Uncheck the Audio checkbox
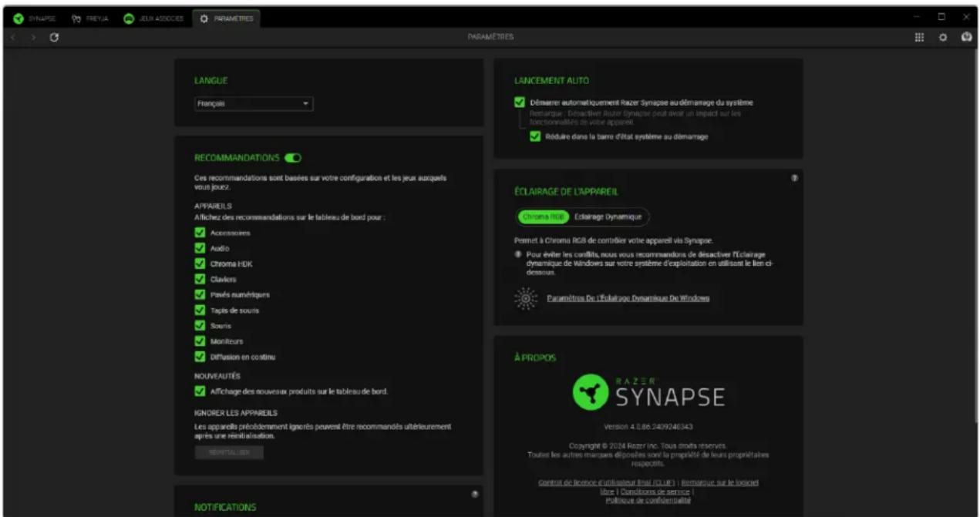The height and width of the screenshot is (517, 980). (x=200, y=248)
